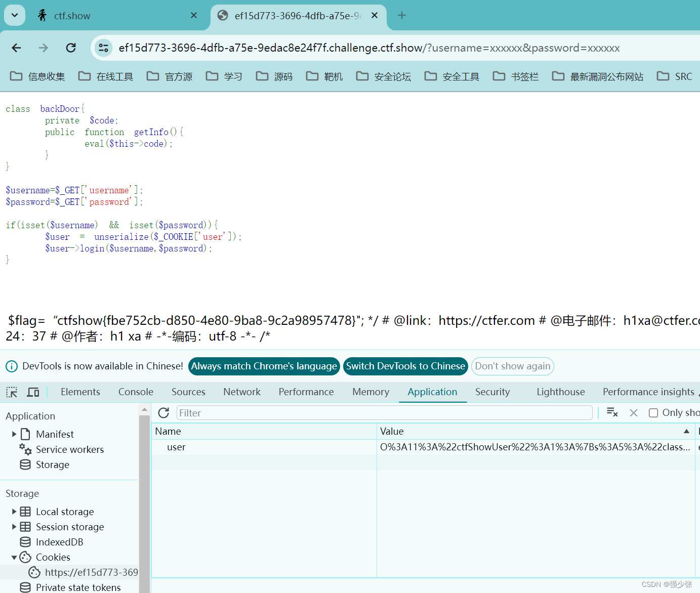Toggle the device toolbar icon

tap(33, 392)
